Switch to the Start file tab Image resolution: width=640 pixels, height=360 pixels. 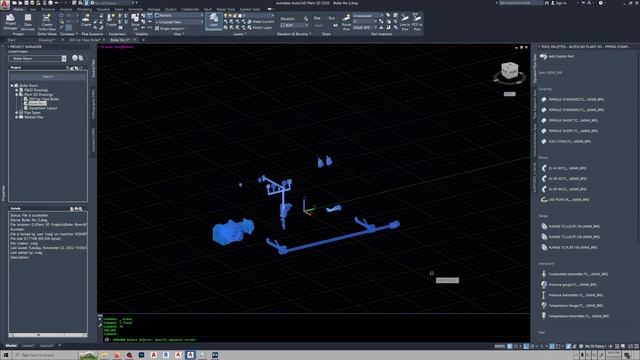(x=11, y=40)
